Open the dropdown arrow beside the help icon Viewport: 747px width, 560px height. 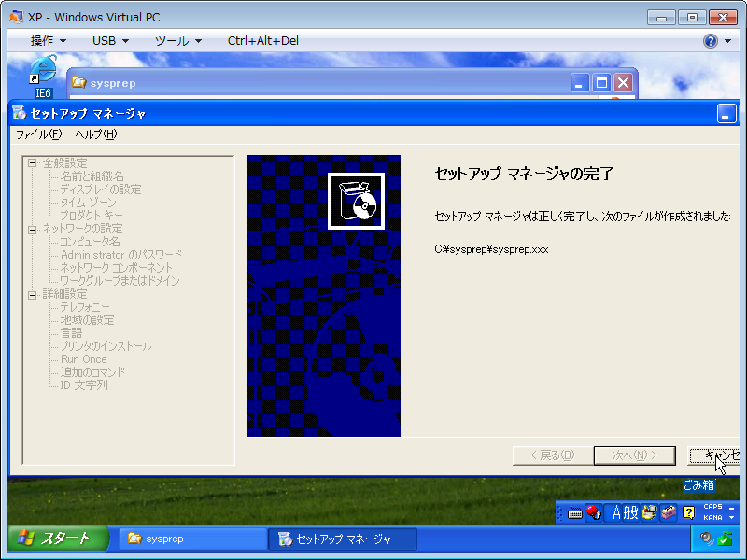(727, 41)
